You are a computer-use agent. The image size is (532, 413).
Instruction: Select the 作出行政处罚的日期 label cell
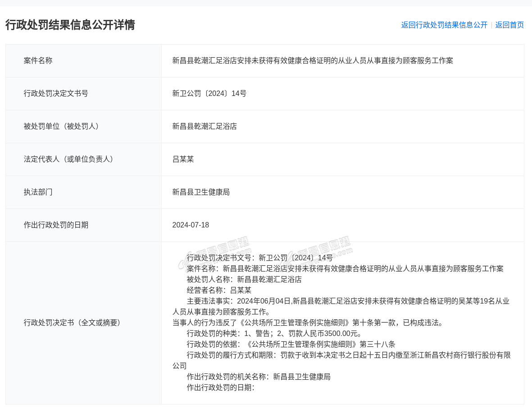pyautogui.click(x=56, y=225)
